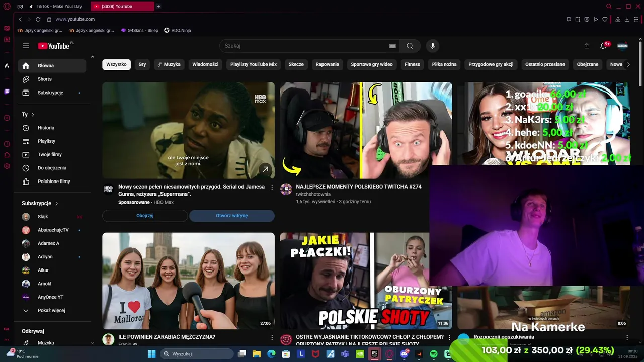Screen dimensions: 644x362
Task: Expand the Subskrypcje section header
Action: pos(40,203)
